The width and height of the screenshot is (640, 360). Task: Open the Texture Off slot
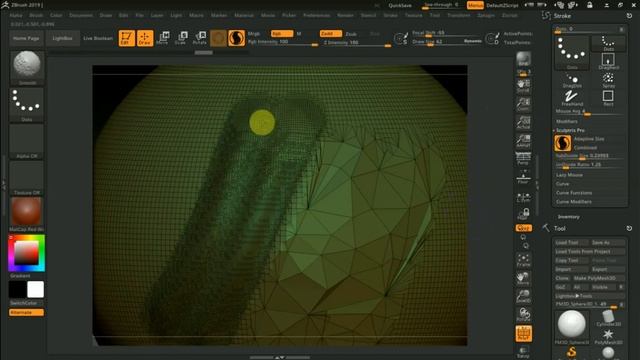pos(27,178)
